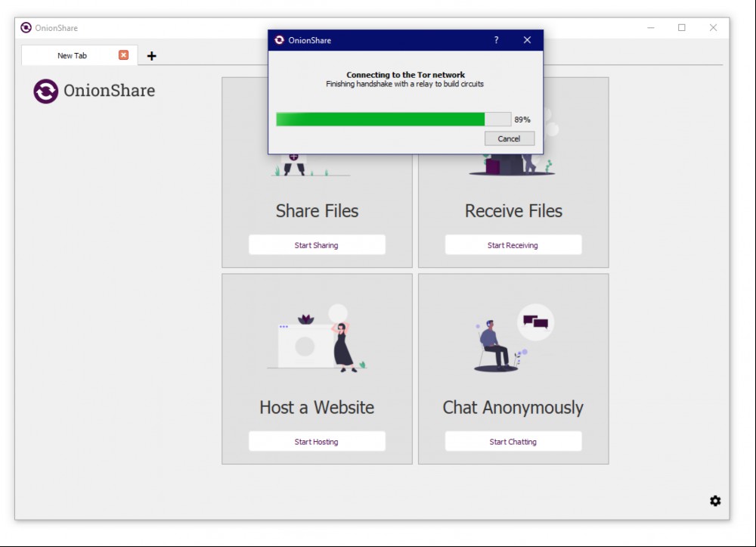This screenshot has width=756, height=547.
Task: Click the Receive Files heading
Action: click(x=513, y=211)
